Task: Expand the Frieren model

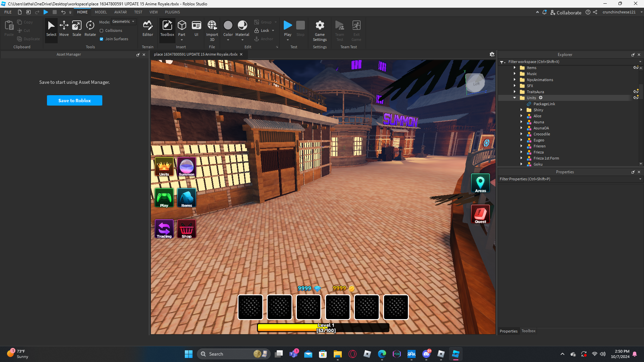Action: pos(521,146)
